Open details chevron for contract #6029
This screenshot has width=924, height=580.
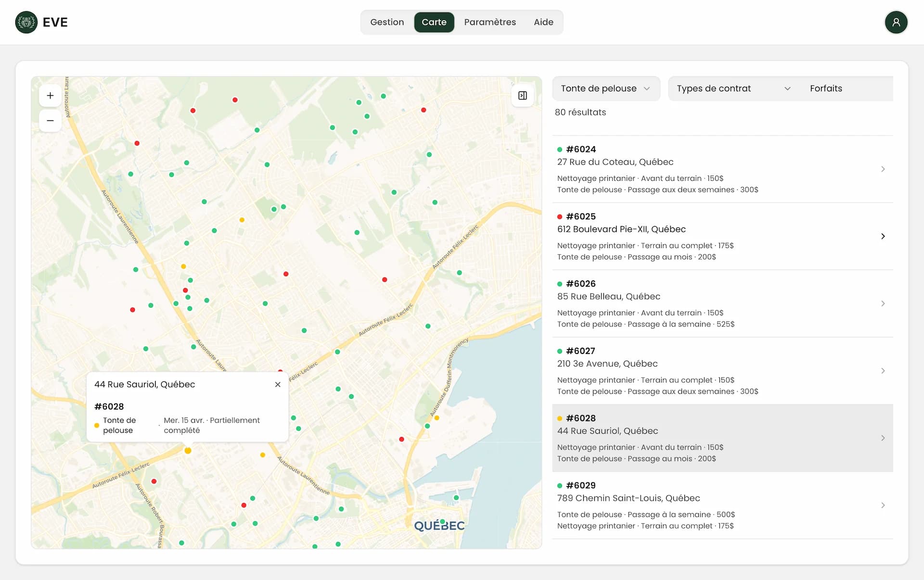pyautogui.click(x=883, y=505)
